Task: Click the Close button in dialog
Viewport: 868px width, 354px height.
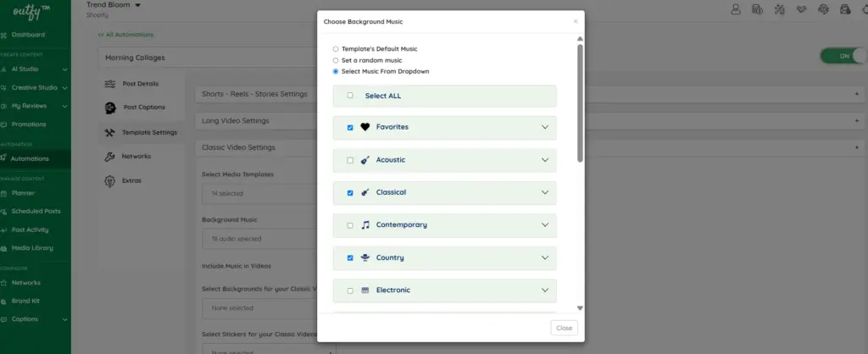Action: (564, 328)
